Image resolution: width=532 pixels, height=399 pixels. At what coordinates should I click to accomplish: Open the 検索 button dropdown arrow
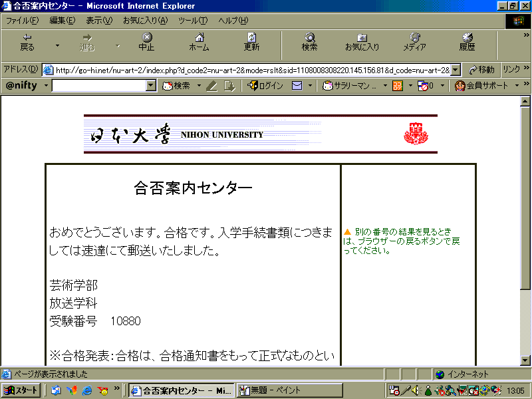click(199, 86)
